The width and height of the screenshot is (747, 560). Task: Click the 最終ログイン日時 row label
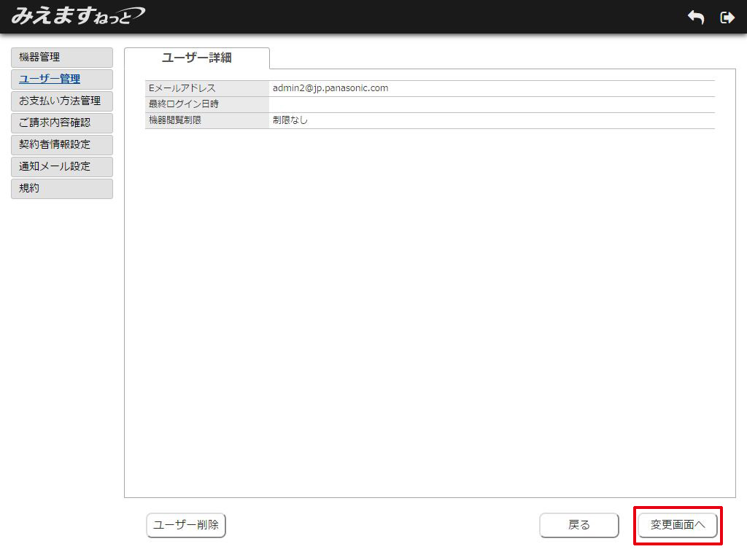[x=184, y=104]
